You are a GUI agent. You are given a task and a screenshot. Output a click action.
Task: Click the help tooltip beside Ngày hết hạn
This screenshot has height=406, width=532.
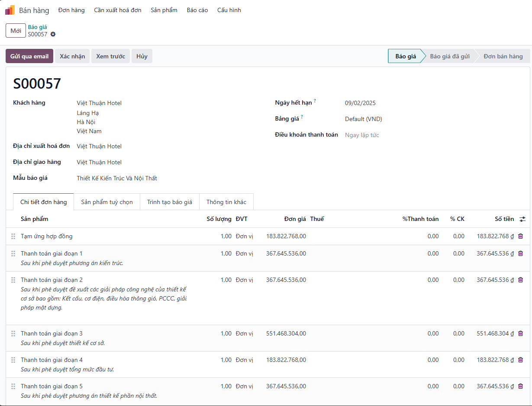pyautogui.click(x=315, y=101)
